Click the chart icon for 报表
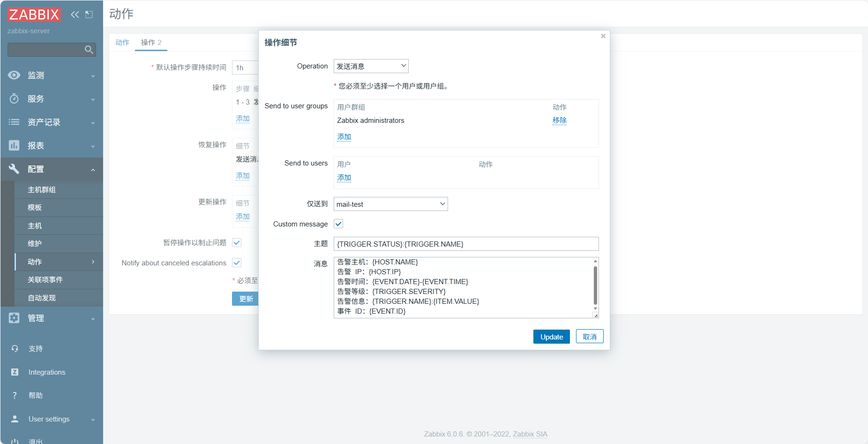The height and width of the screenshot is (444, 868). [x=14, y=145]
